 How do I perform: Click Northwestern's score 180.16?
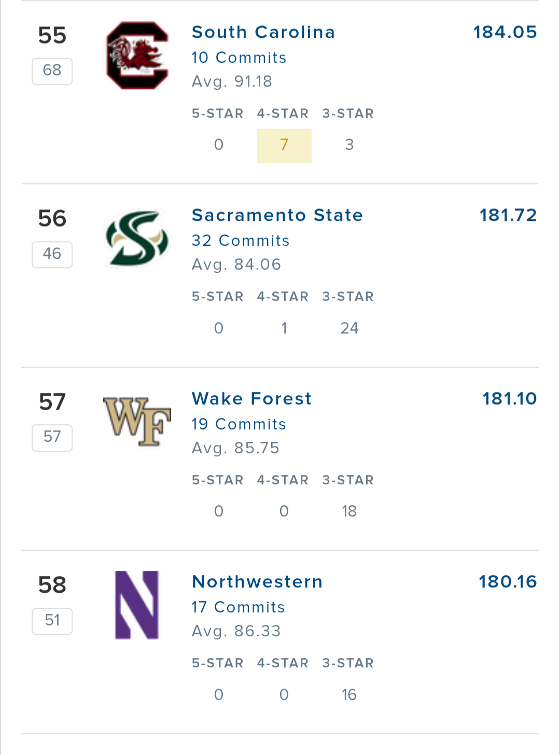coord(508,582)
